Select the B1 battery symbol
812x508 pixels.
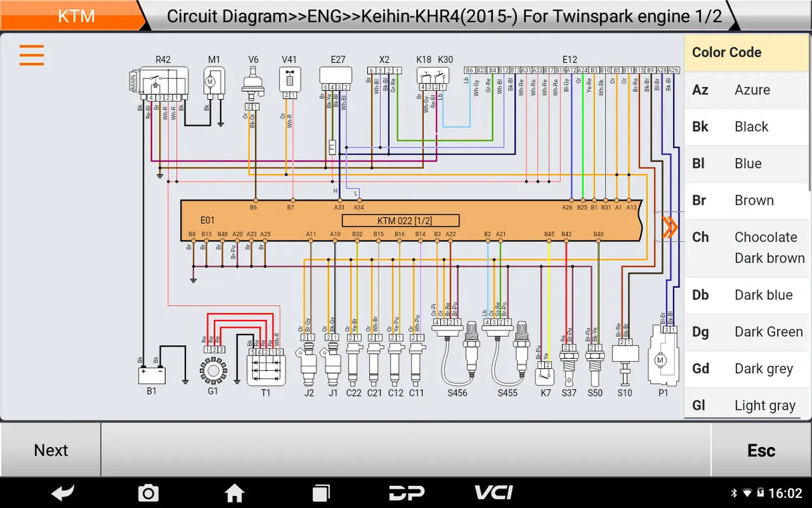152,375
